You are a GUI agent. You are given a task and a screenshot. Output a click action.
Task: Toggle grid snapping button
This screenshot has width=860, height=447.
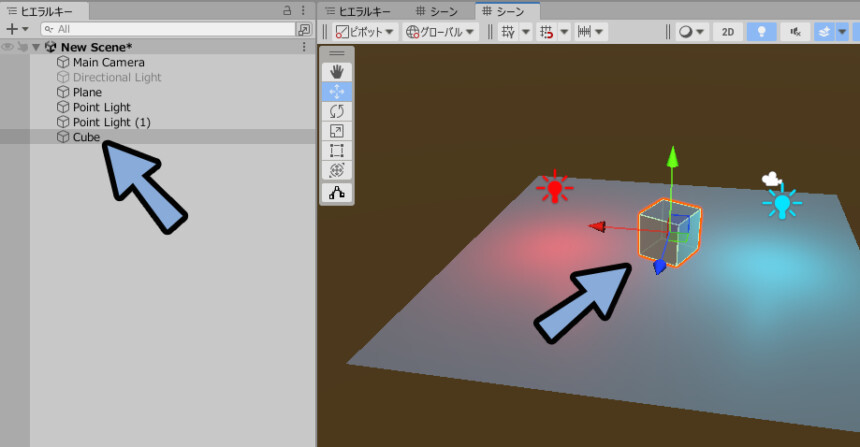[546, 32]
